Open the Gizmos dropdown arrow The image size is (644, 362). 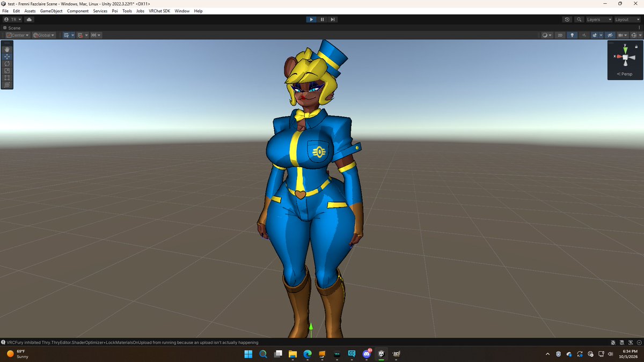[640, 35]
